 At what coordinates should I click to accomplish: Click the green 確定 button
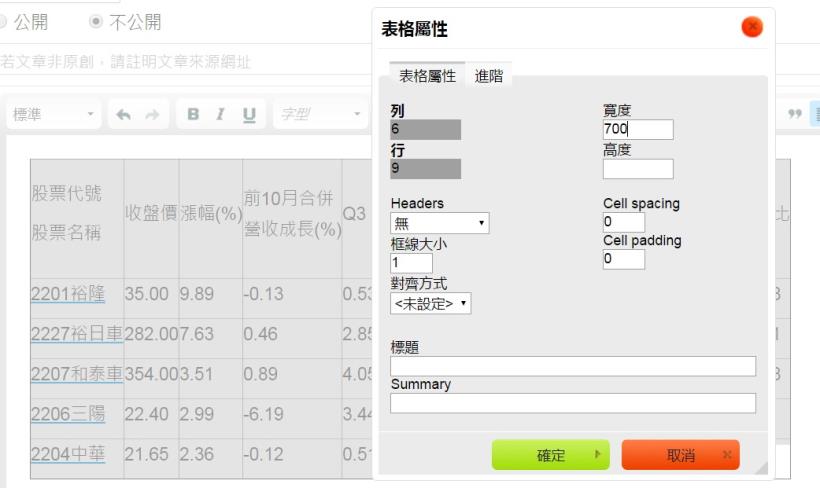pos(551,455)
